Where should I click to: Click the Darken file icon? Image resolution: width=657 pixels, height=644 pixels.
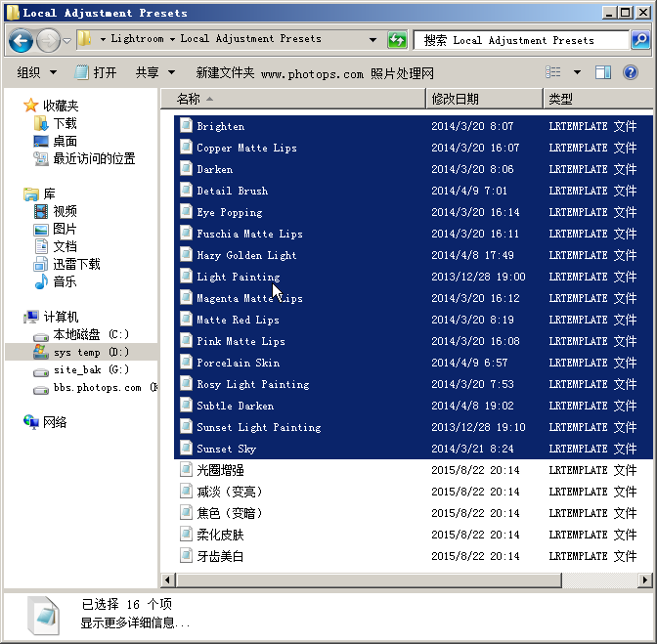coord(186,168)
